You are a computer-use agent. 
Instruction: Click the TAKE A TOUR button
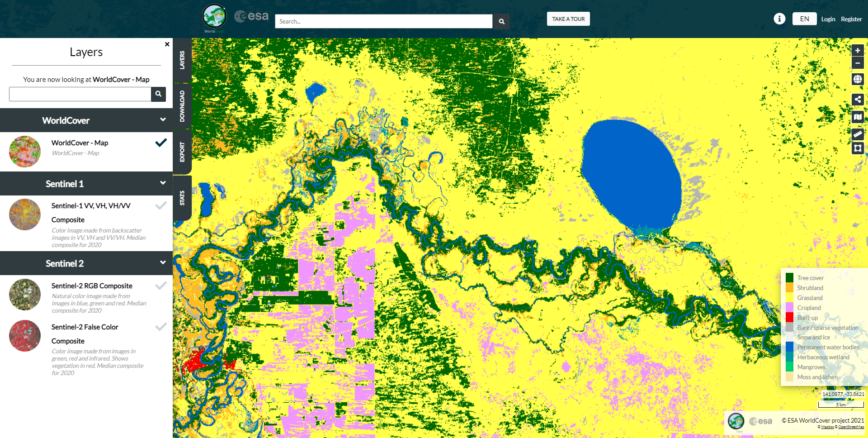pyautogui.click(x=568, y=19)
